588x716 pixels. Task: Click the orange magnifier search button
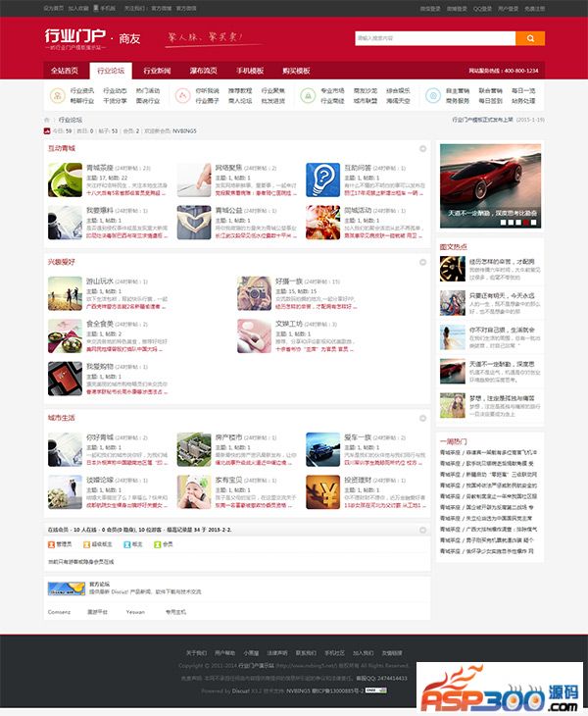(530, 38)
